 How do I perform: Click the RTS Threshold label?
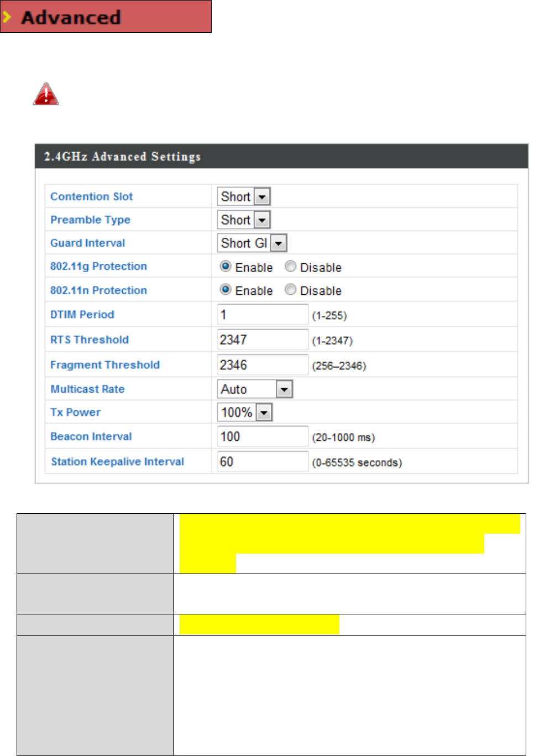90,340
